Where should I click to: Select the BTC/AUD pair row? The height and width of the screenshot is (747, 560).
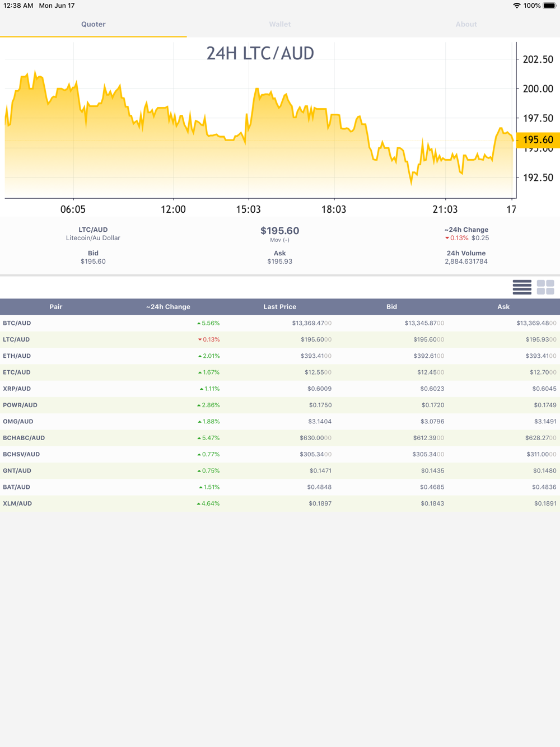pyautogui.click(x=17, y=323)
